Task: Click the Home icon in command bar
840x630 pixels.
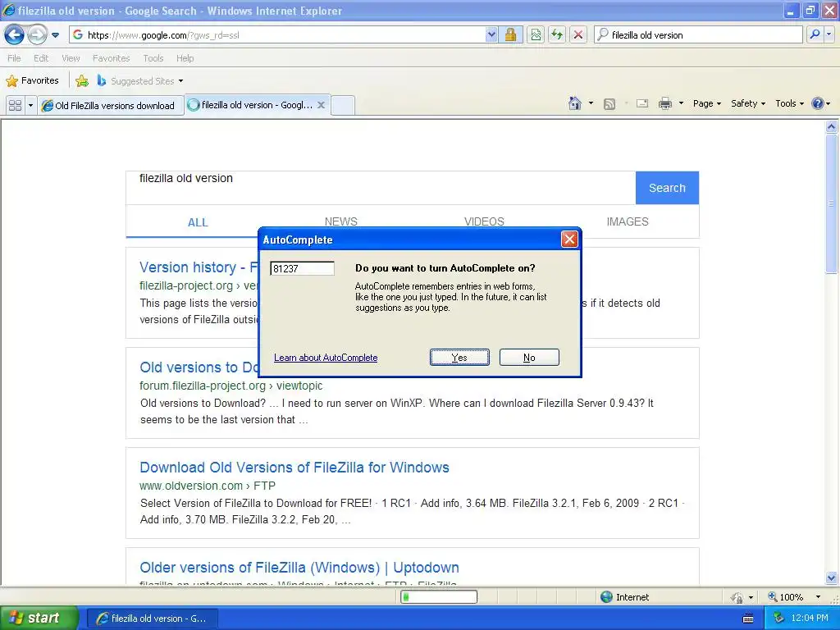Action: (575, 103)
